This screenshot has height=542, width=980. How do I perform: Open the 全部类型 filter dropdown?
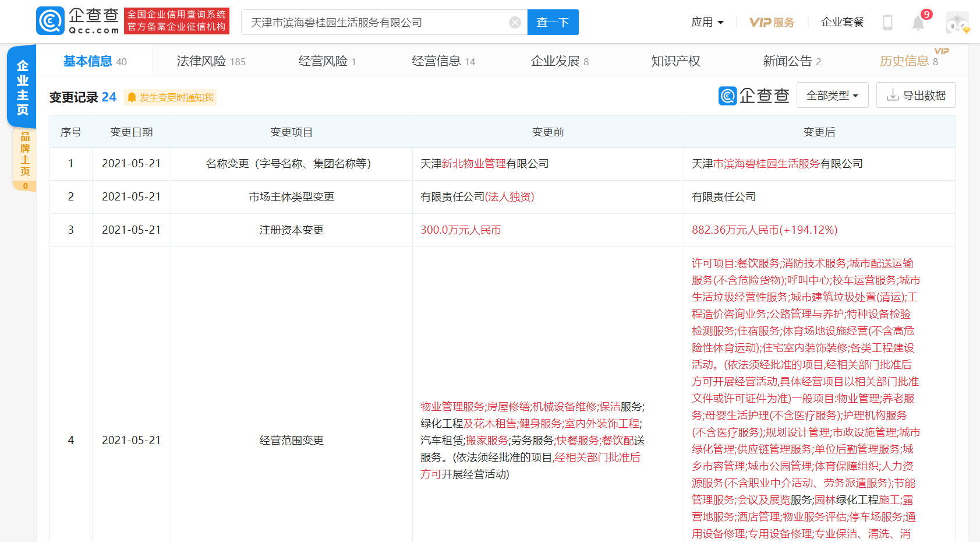tap(833, 95)
